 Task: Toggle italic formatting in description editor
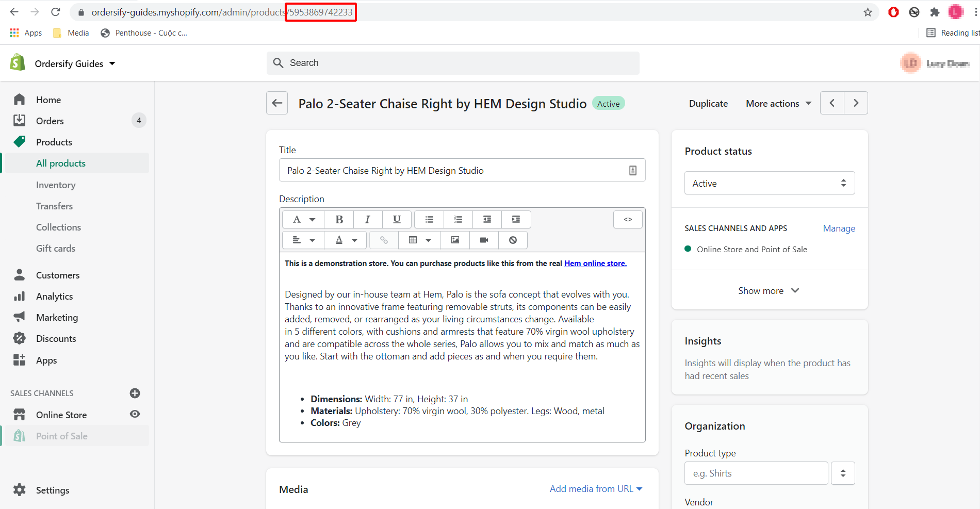[x=368, y=219]
